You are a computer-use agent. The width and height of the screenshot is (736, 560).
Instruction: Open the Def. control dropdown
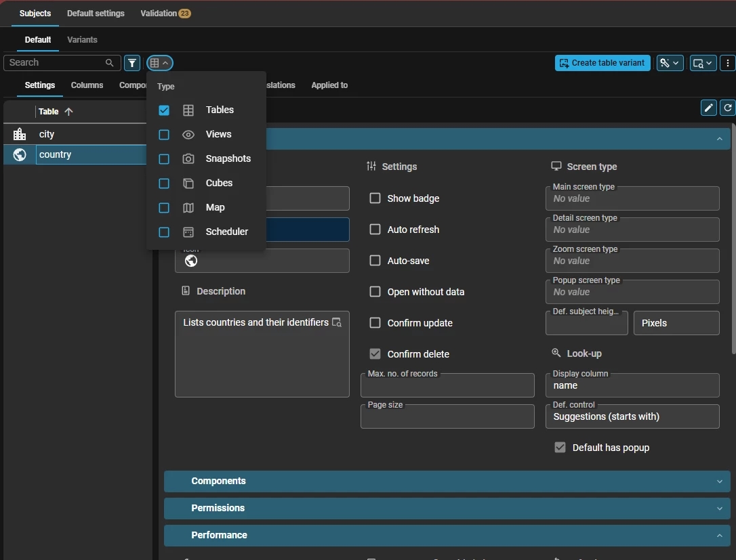pos(632,416)
